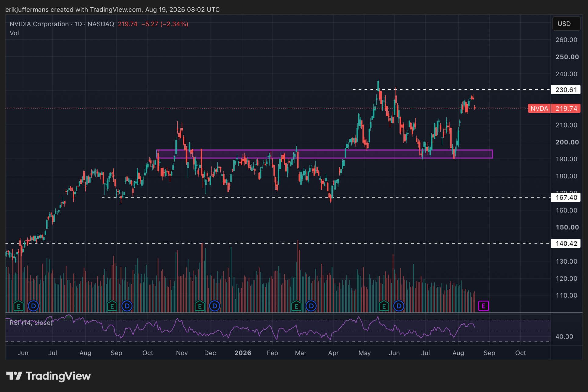588x392 pixels.
Task: Click the June 2025 earnings E marker
Action: pos(18,306)
